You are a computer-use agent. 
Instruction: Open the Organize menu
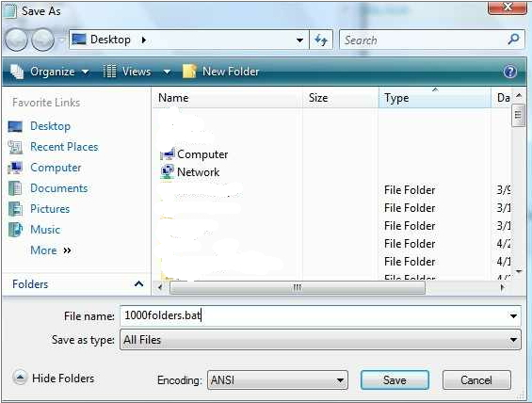coord(50,72)
